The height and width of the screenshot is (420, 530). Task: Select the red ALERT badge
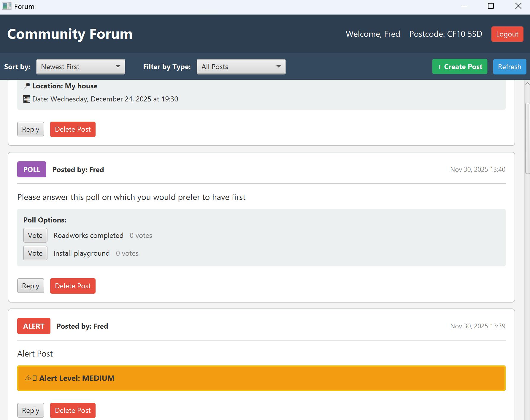34,326
